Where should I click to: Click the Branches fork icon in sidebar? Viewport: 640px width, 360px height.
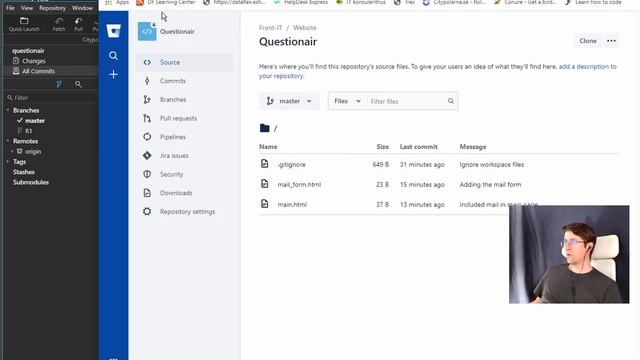coord(147,100)
